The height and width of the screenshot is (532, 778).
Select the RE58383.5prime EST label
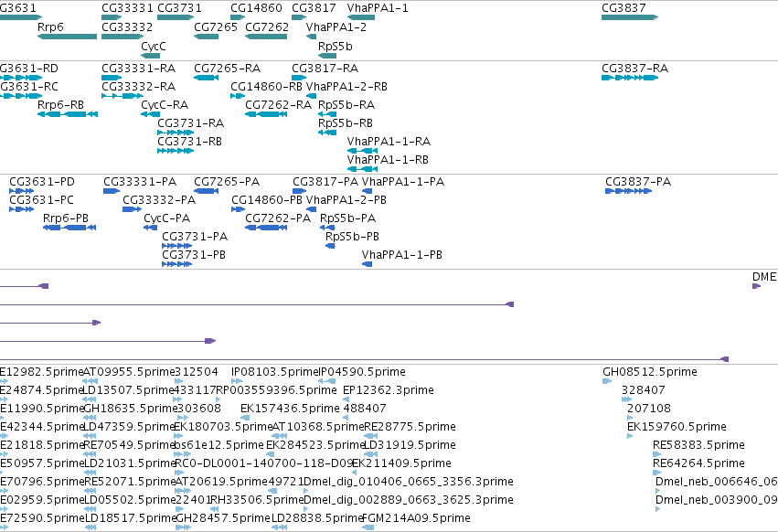(698, 445)
